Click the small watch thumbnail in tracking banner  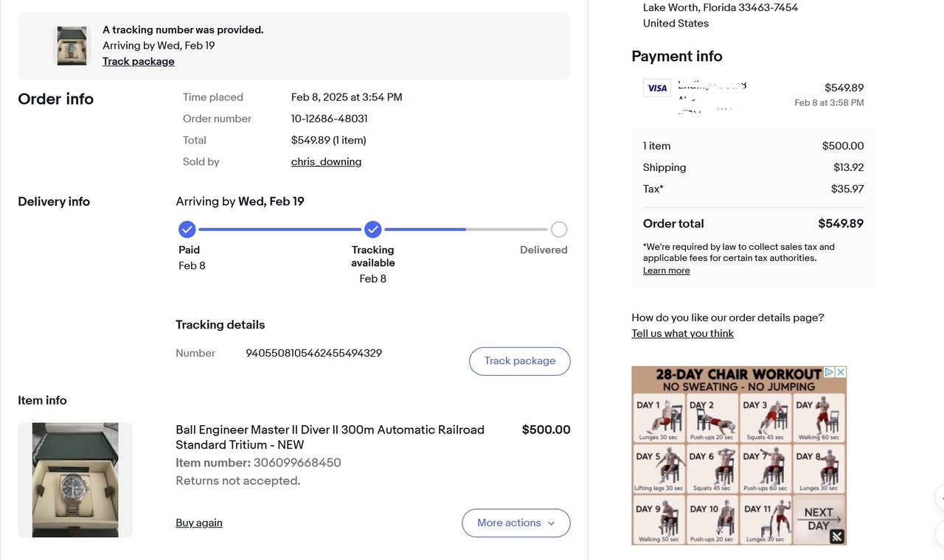(x=72, y=46)
